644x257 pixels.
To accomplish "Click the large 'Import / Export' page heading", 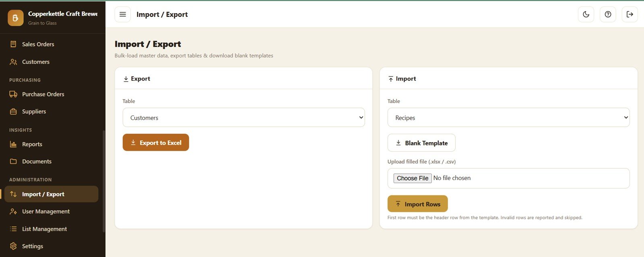I will pos(148,44).
